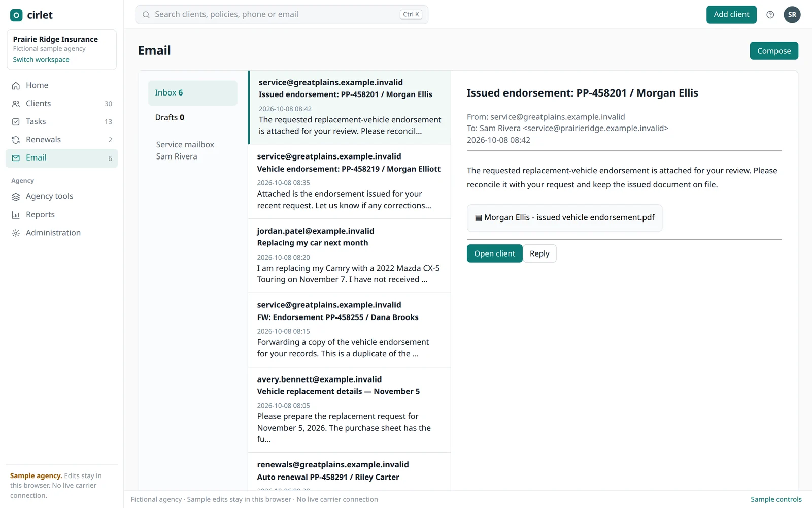Click the Prairie Ridge Insurance workspace name
This screenshot has height=508, width=812.
(x=55, y=39)
